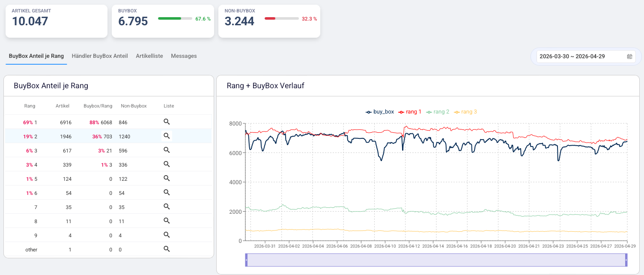
Task: Select the 69% 1 rank cell
Action: click(30, 123)
